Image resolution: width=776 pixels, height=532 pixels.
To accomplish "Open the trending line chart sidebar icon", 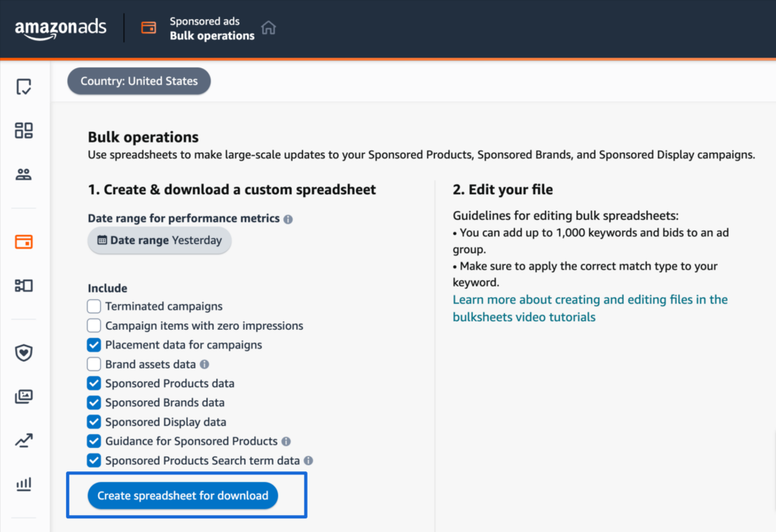I will pos(23,440).
